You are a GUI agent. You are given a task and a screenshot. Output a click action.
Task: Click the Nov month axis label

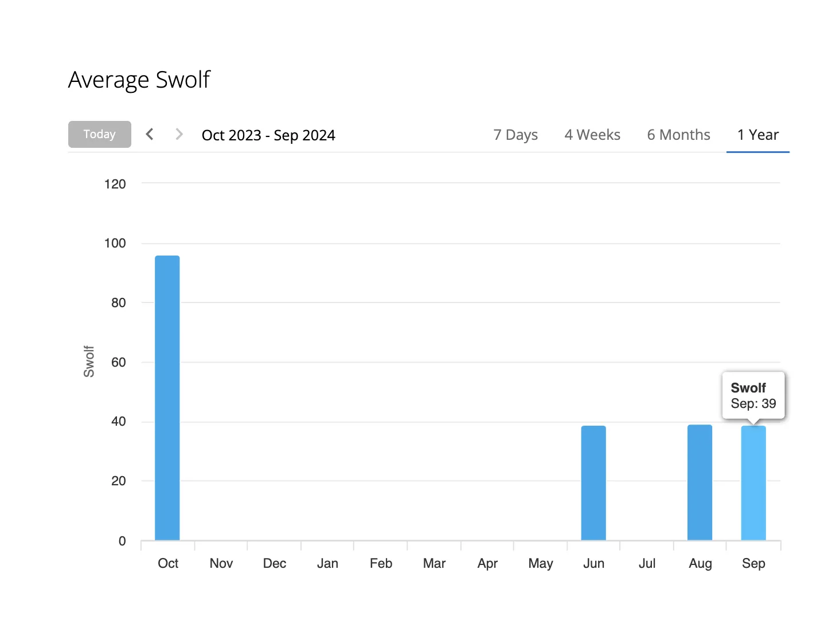[221, 563]
